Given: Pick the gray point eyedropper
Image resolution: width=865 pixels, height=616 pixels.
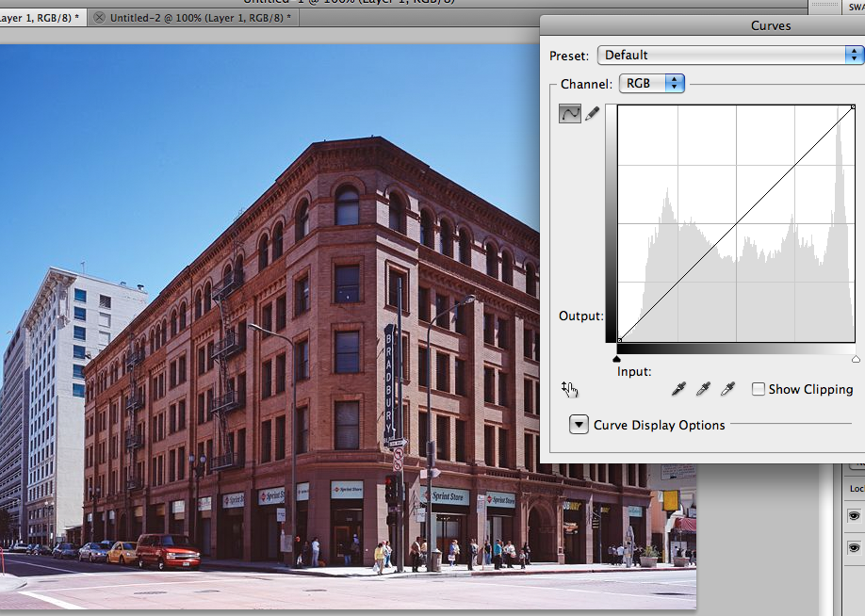Looking at the screenshot, I should click(703, 389).
